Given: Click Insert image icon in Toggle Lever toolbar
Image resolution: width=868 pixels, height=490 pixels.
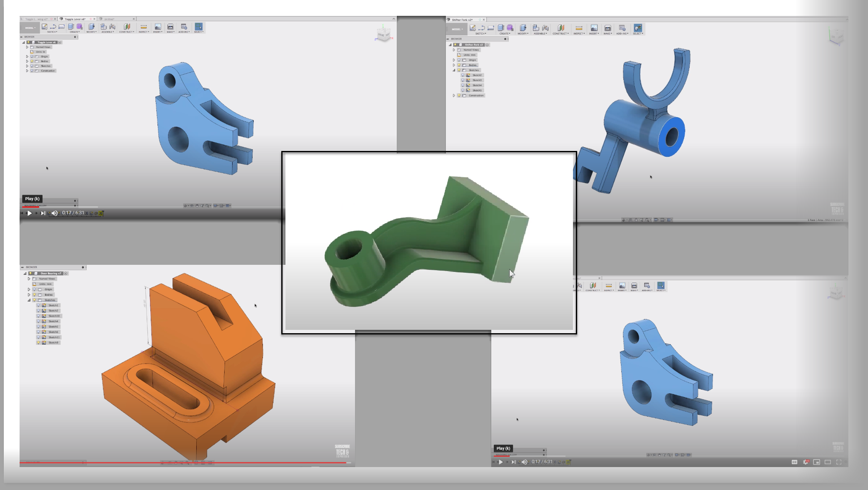Looking at the screenshot, I should point(158,27).
